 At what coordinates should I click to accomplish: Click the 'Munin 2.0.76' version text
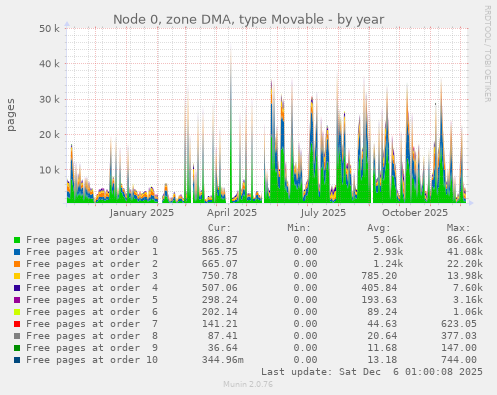pyautogui.click(x=248, y=384)
